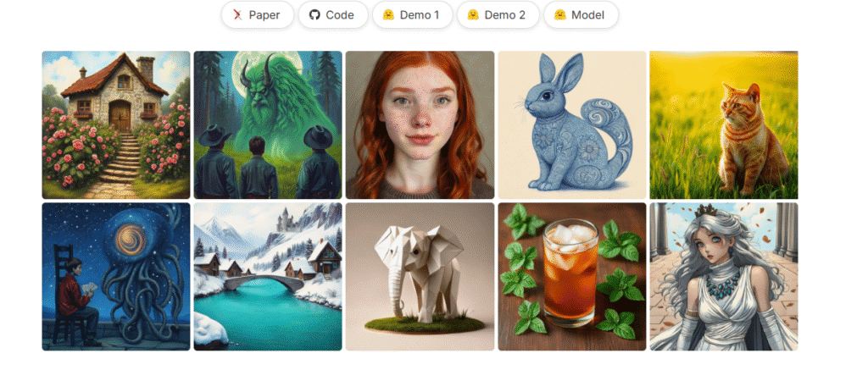The image size is (868, 392).
Task: Select the origami elephant image
Action: coord(420,277)
